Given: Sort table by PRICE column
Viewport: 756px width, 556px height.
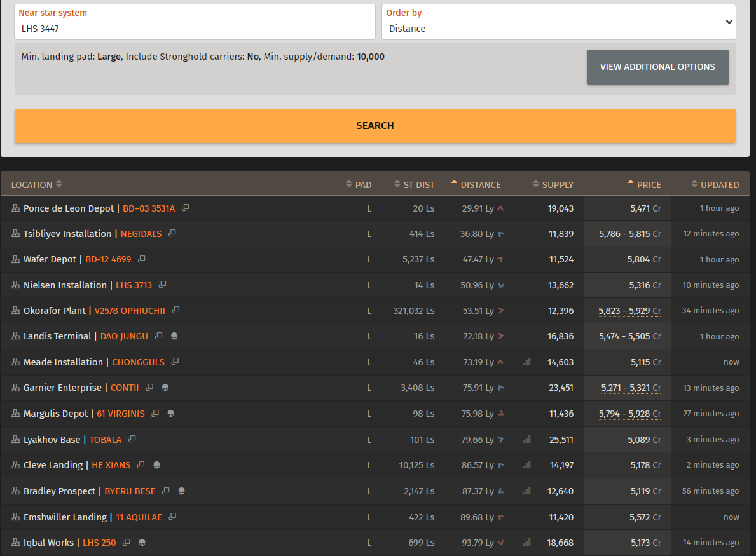Looking at the screenshot, I should click(x=644, y=184).
